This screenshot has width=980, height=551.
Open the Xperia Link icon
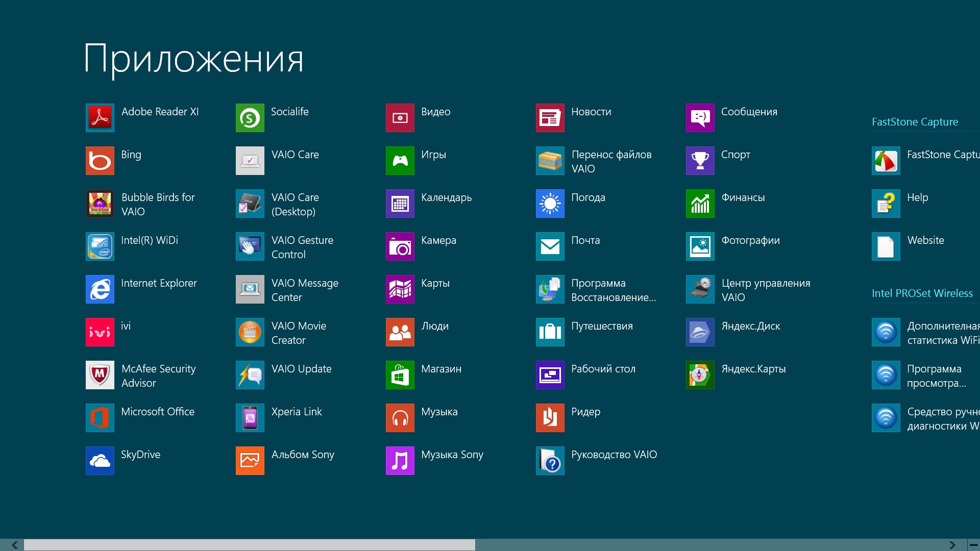coord(250,418)
